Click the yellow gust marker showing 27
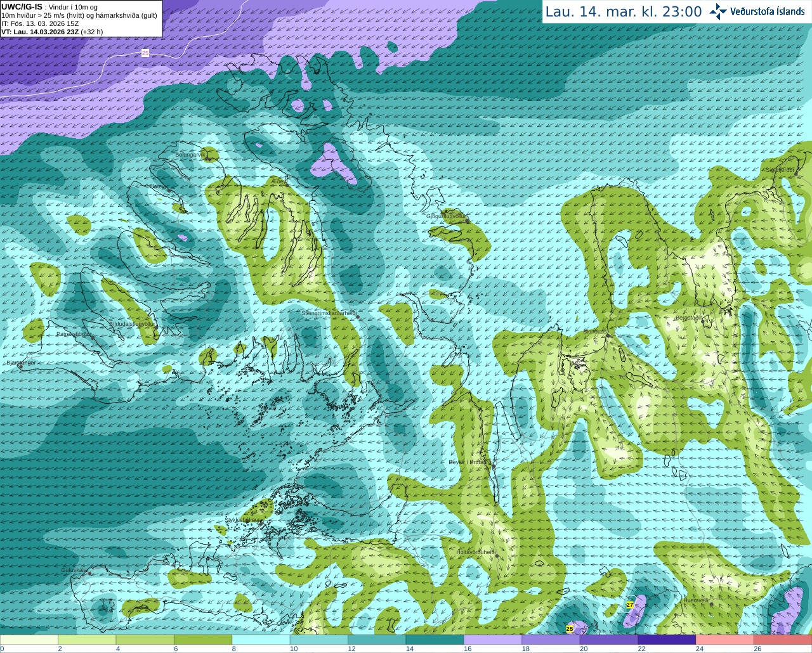 coord(630,605)
